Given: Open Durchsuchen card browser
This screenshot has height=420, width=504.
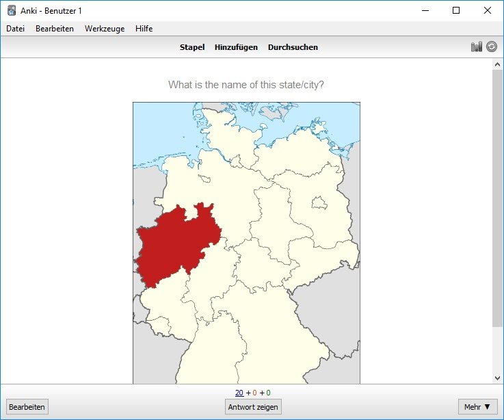Looking at the screenshot, I should (x=293, y=47).
